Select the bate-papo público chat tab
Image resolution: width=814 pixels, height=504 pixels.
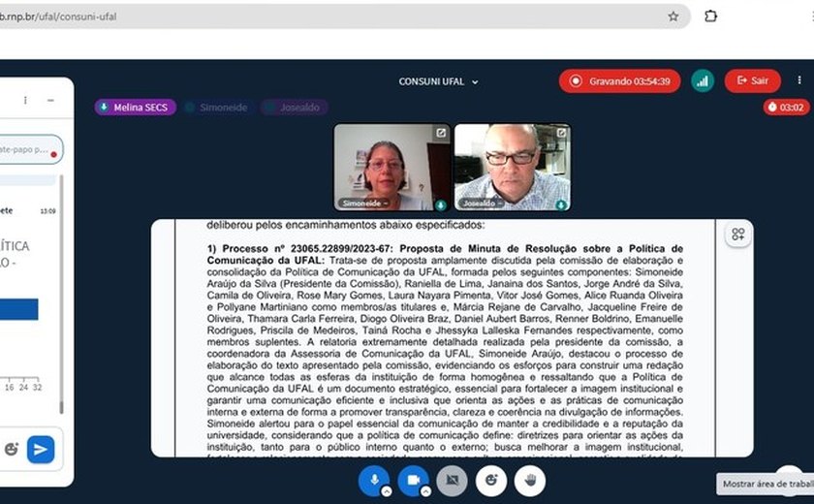pyautogui.click(x=31, y=149)
